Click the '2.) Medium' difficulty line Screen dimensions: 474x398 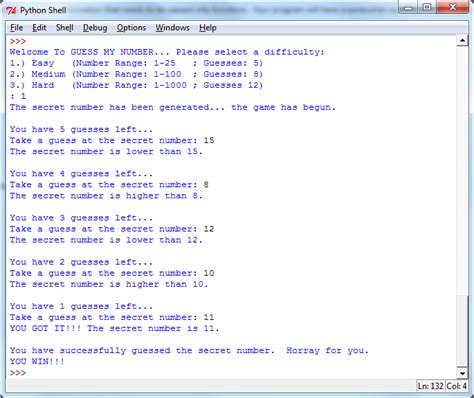point(136,74)
